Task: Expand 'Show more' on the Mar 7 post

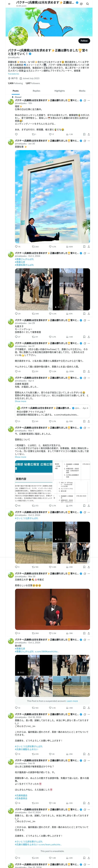Action: tap(20, 457)
